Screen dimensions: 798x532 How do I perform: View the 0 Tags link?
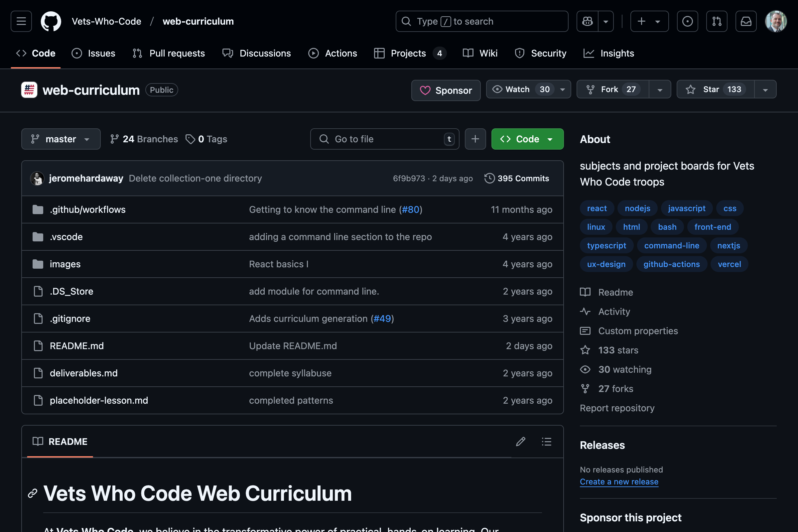(x=206, y=139)
